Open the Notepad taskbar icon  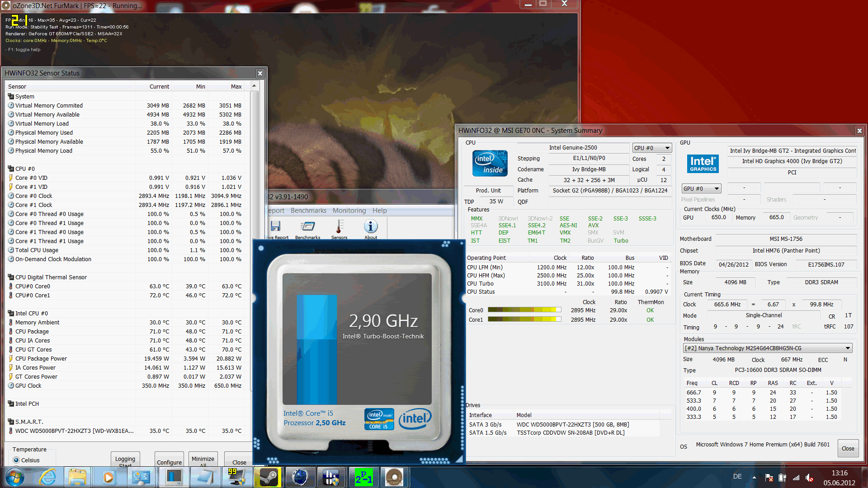205,477
